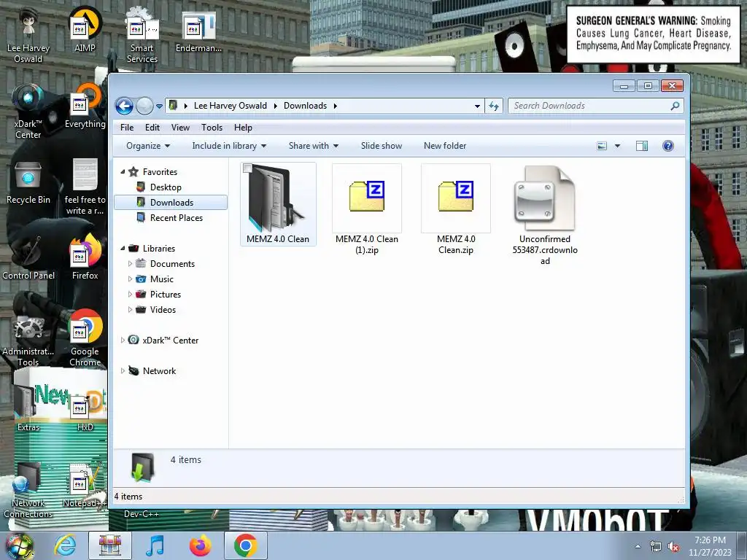Viewport: 747px width, 560px height.
Task: Open Smart Services desktop icon
Action: [x=142, y=35]
